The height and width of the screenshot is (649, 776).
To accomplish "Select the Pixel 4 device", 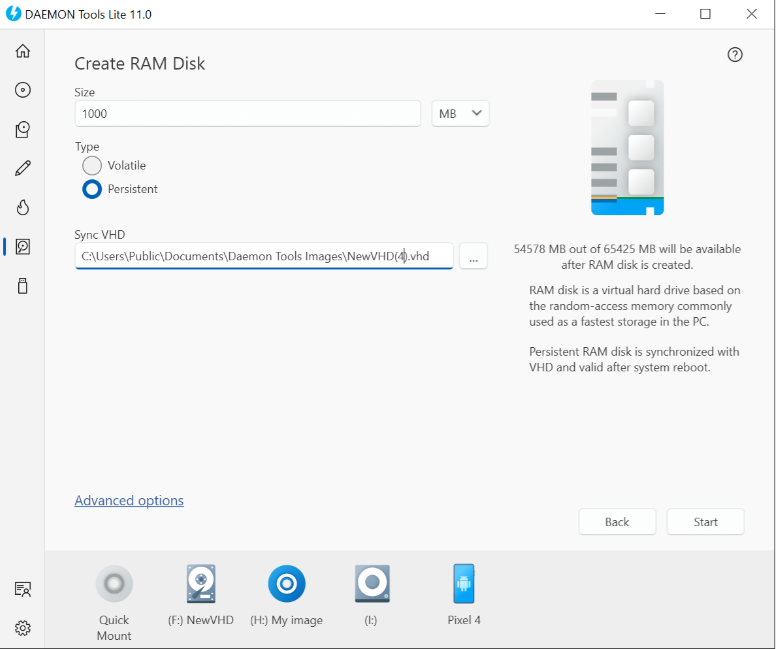I will [464, 584].
